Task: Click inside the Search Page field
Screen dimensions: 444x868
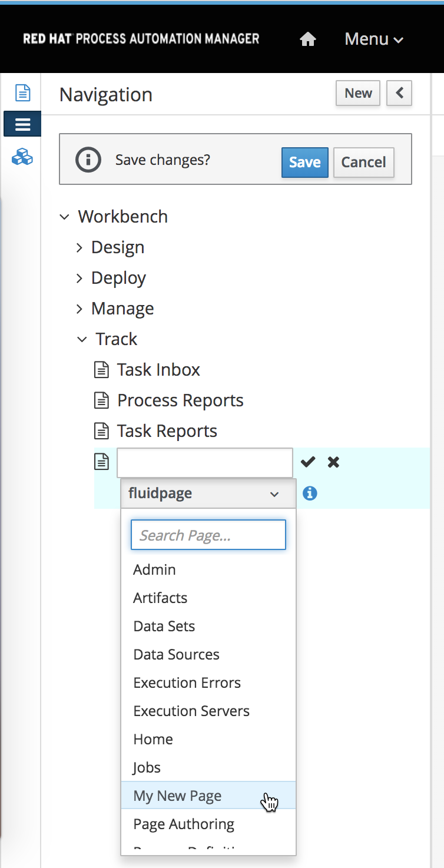Action: pos(208,535)
